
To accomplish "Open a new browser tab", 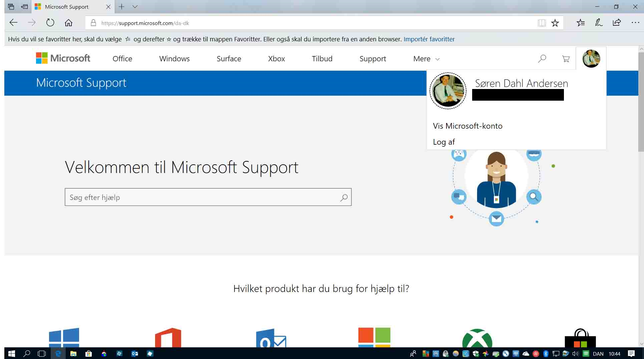I will click(121, 7).
